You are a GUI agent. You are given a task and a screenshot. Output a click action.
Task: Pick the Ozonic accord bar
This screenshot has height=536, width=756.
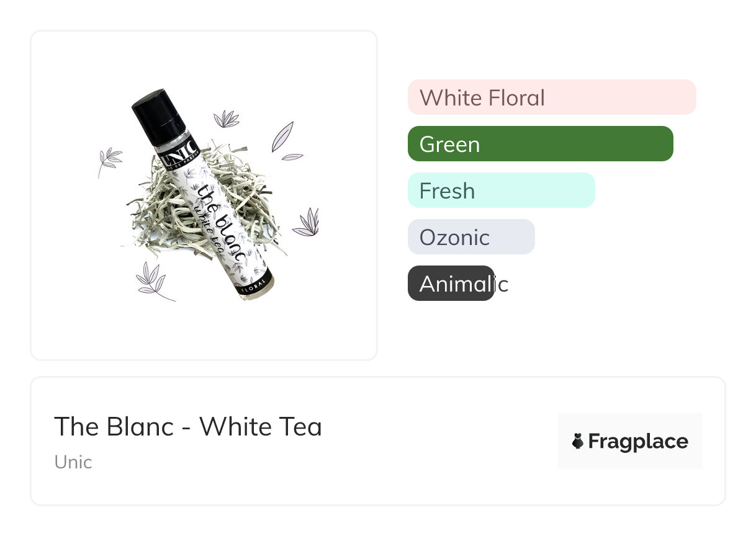tap(470, 237)
